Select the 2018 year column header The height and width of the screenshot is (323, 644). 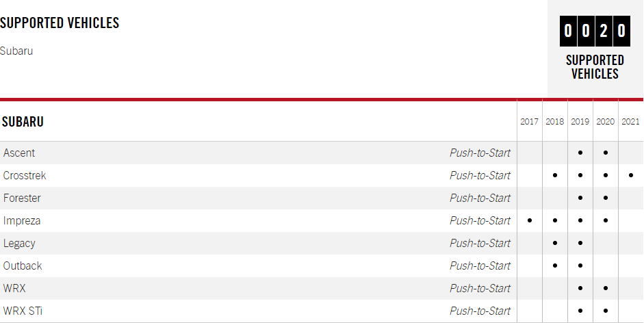(x=555, y=122)
